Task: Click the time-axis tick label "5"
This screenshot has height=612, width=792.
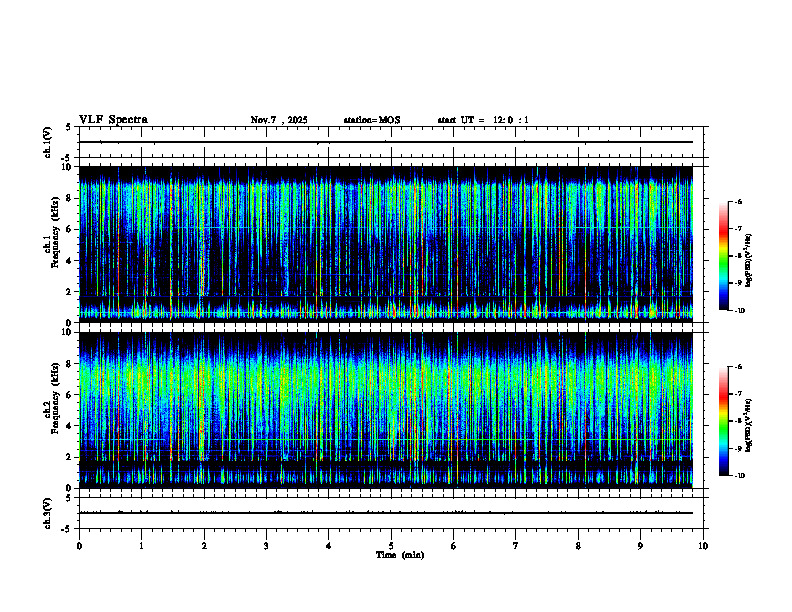Action: [391, 546]
